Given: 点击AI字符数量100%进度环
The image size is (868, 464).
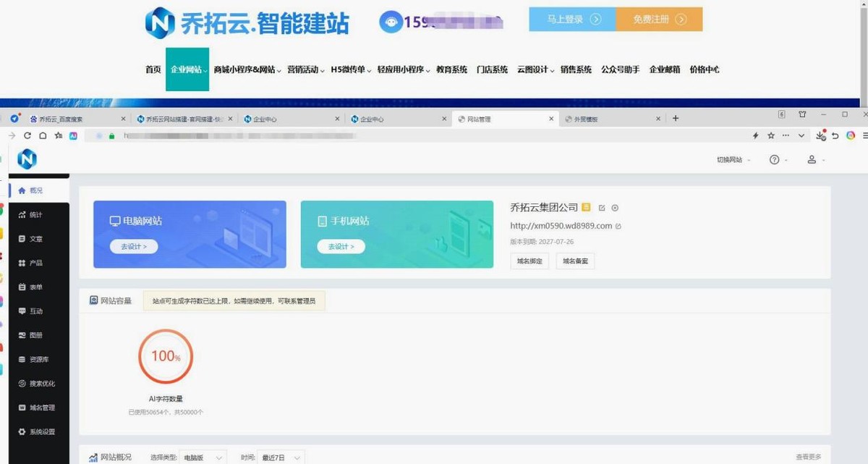Looking at the screenshot, I should (165, 355).
